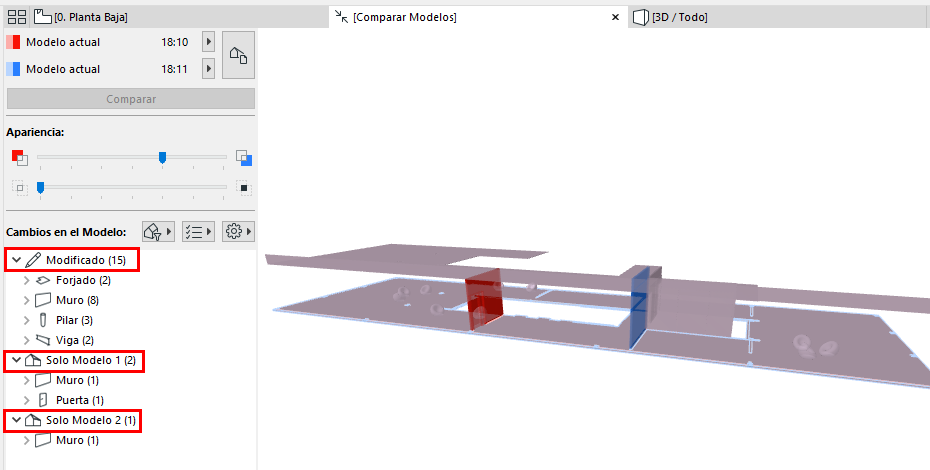930x470 pixels.
Task: Click the pencil icon beside Modificado
Action: pyautogui.click(x=33, y=260)
